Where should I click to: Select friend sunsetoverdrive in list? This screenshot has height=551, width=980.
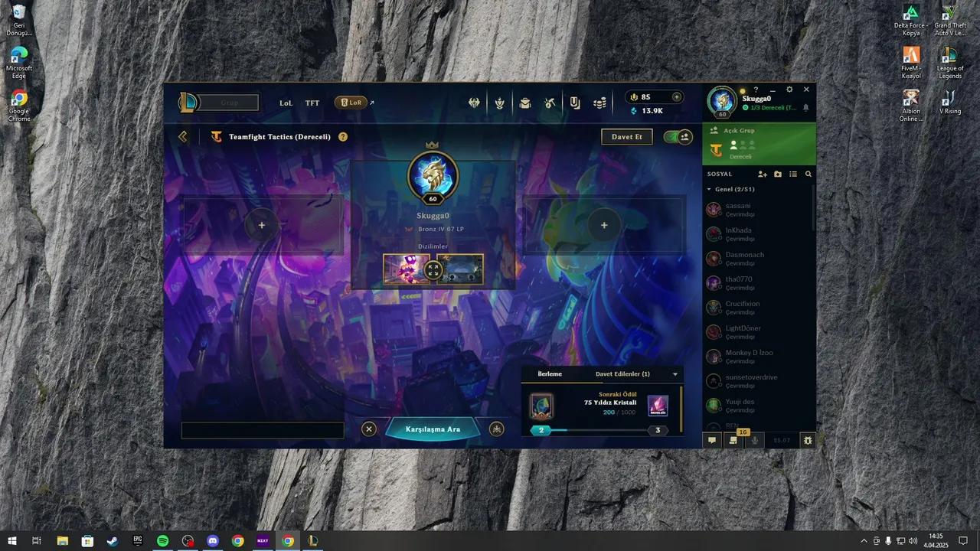[759, 381]
